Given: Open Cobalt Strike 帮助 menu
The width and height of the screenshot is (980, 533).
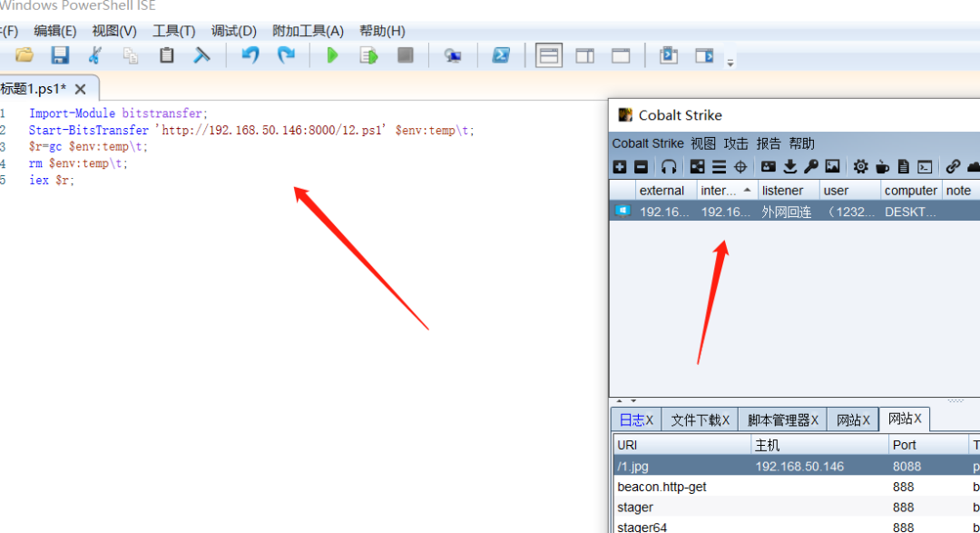Looking at the screenshot, I should click(801, 143).
